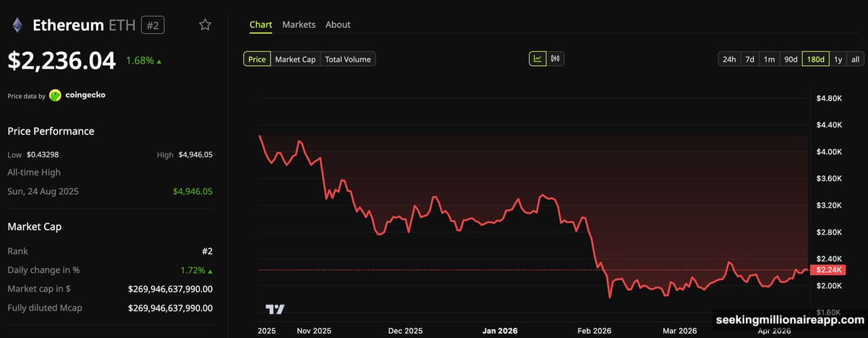Screen dimensions: 868x338
Task: Click the Nov 2025 time axis label
Action: pos(314,330)
